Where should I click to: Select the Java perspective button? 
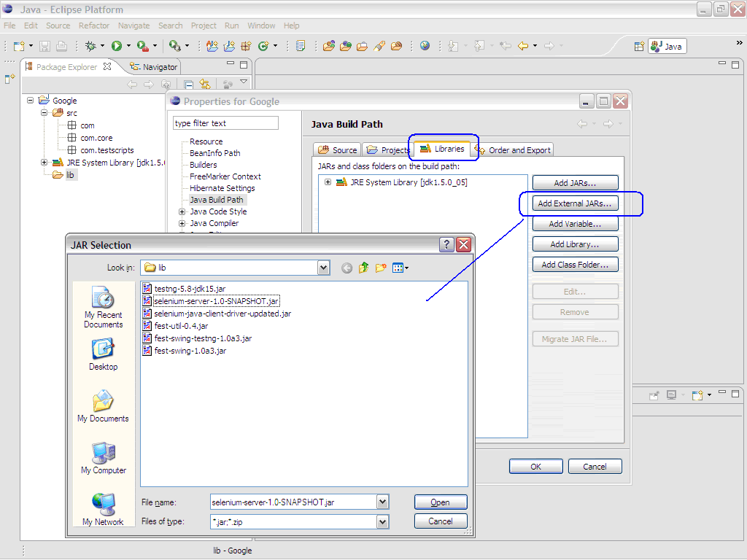(x=667, y=46)
